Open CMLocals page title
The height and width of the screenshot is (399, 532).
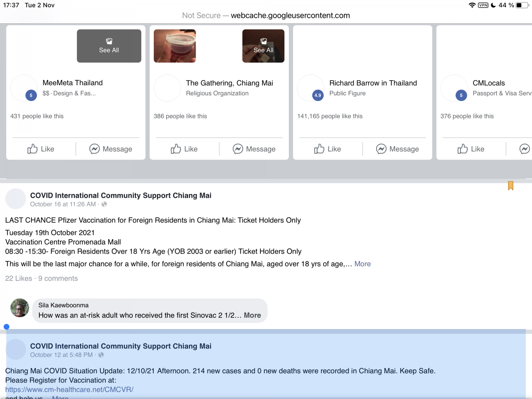pyautogui.click(x=489, y=83)
